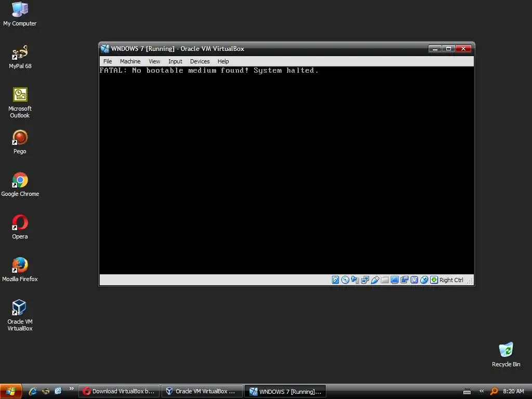
Task: Select the Oracle VM VirtualBox desktop icon
Action: coord(20,316)
